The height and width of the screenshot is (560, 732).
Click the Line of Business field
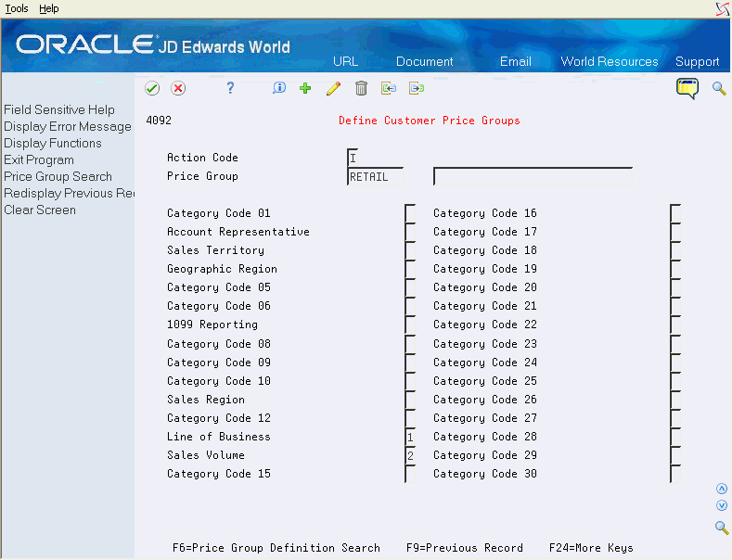pyautogui.click(x=410, y=437)
